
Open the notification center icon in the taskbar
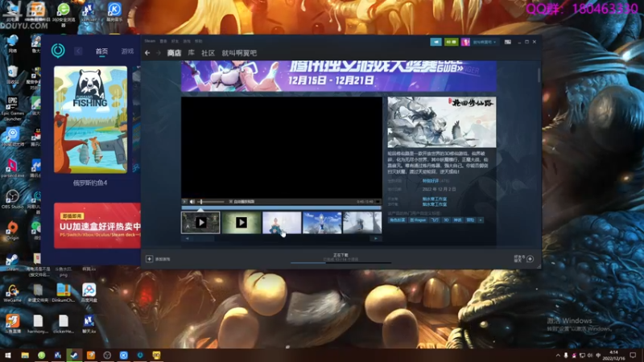point(633,355)
